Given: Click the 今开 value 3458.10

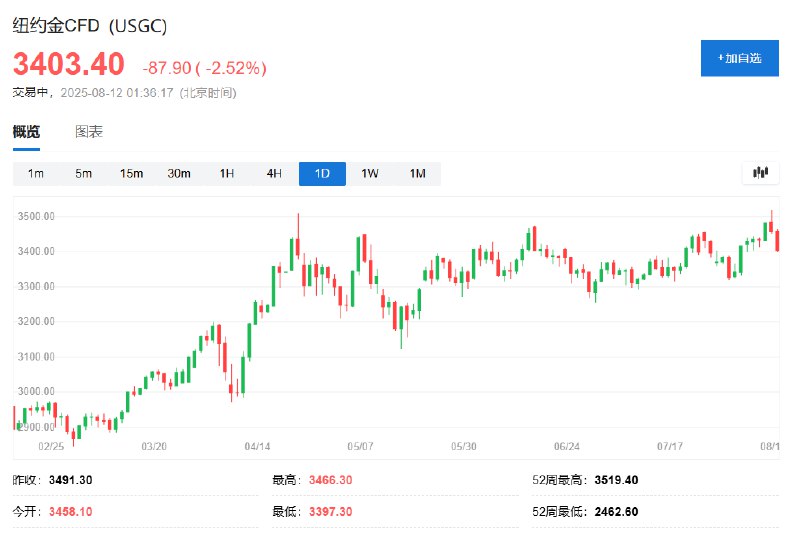Looking at the screenshot, I should click(x=70, y=512).
